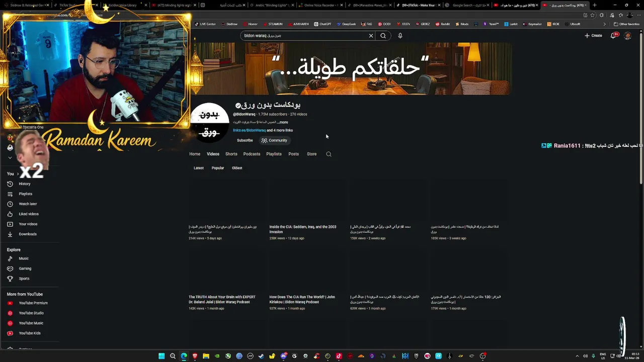This screenshot has height=362, width=644.
Task: Open Steam from the taskbar
Action: pyautogui.click(x=261, y=356)
